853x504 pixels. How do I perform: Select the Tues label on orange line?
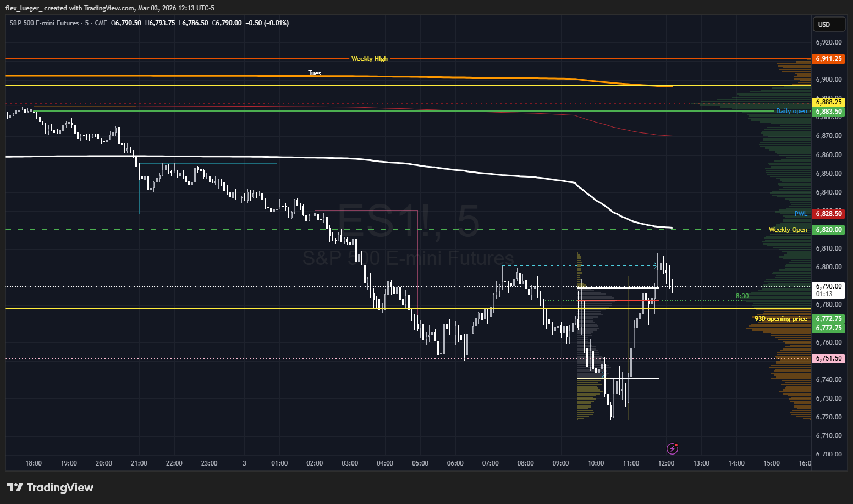coord(315,73)
